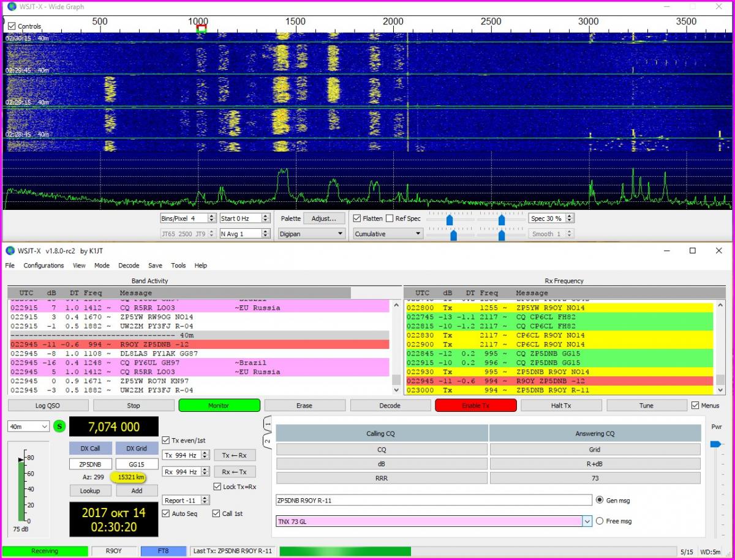Toggle the Flatten checkbox

click(x=358, y=218)
